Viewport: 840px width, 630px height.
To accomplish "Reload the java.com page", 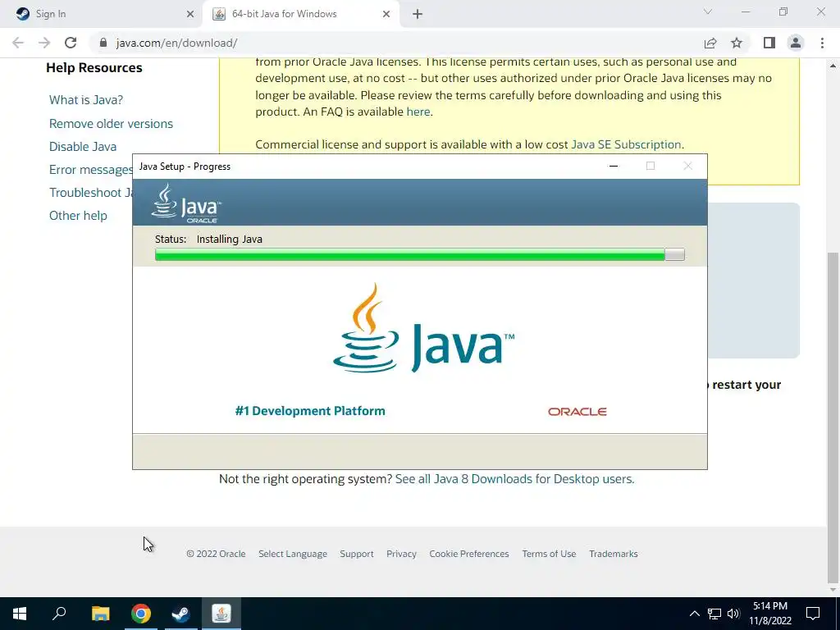I will coord(71,43).
